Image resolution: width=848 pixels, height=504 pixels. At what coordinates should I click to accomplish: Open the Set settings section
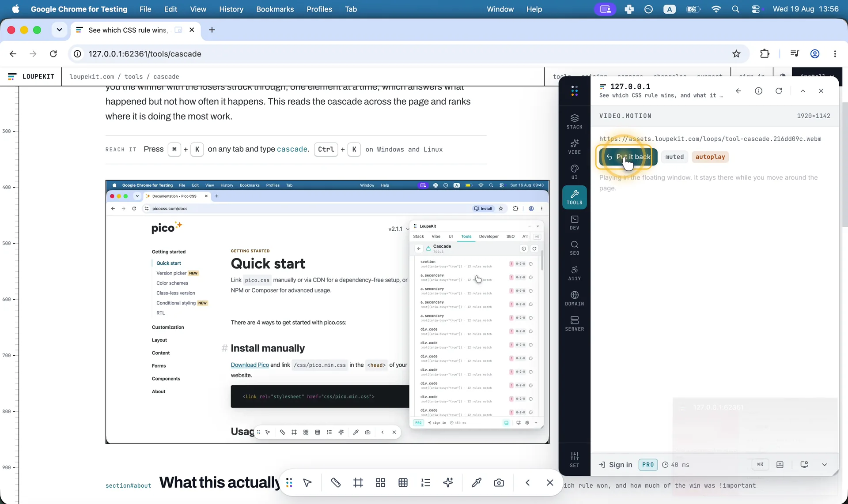click(574, 459)
